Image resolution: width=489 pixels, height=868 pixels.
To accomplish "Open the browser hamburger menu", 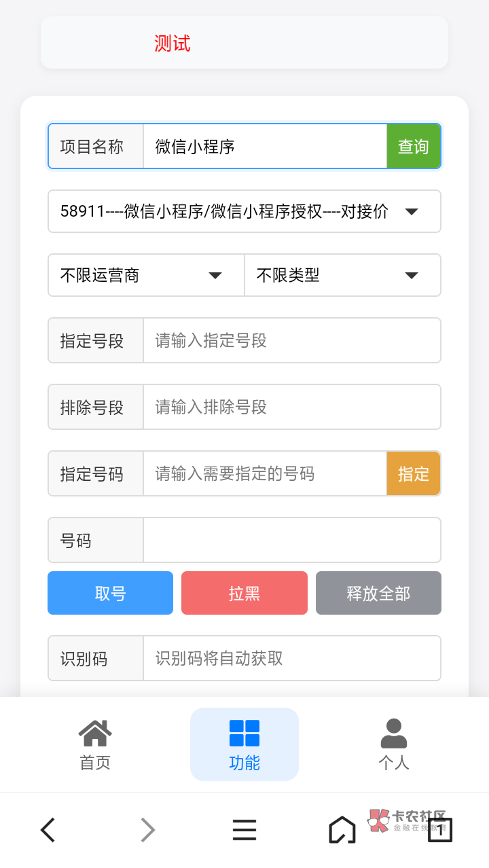I will pos(244,829).
